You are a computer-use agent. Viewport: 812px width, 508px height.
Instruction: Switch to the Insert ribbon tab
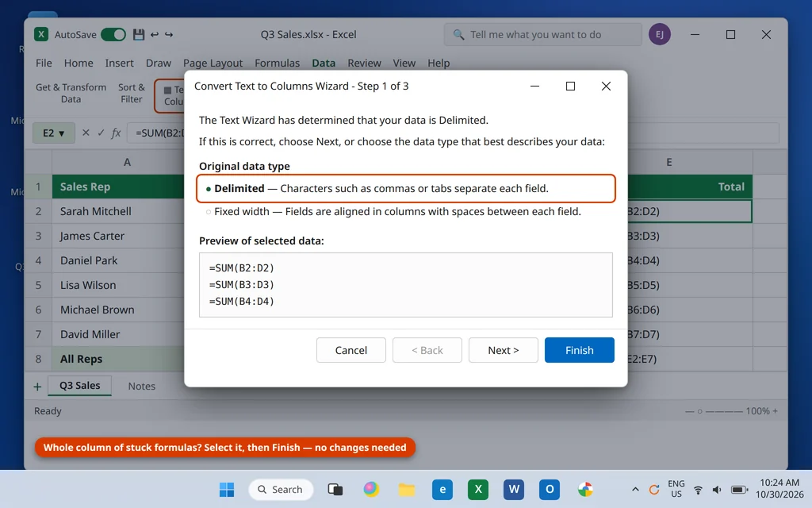pos(119,63)
